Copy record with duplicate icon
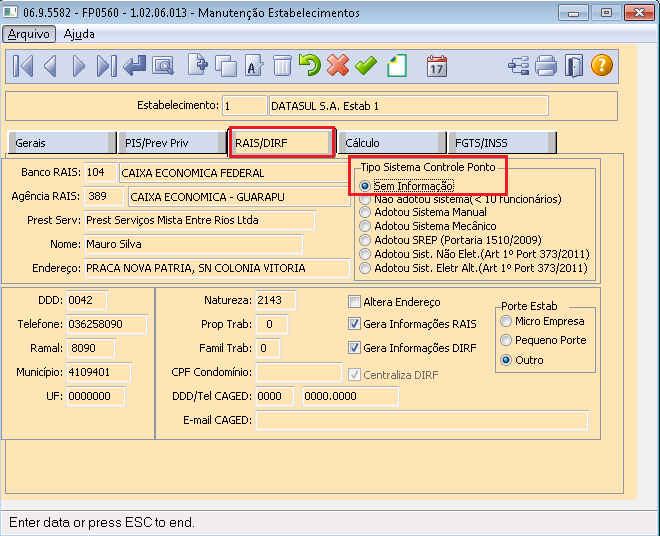Viewport: 660px width, 536px height. click(x=226, y=66)
